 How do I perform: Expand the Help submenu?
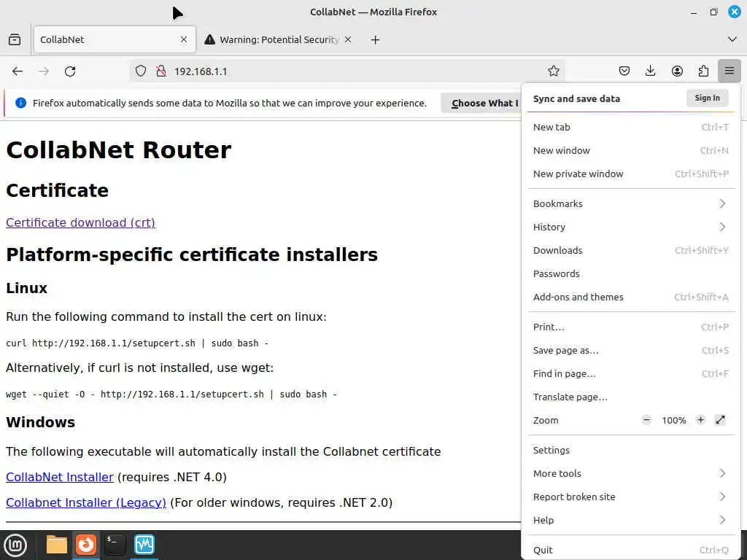point(631,521)
